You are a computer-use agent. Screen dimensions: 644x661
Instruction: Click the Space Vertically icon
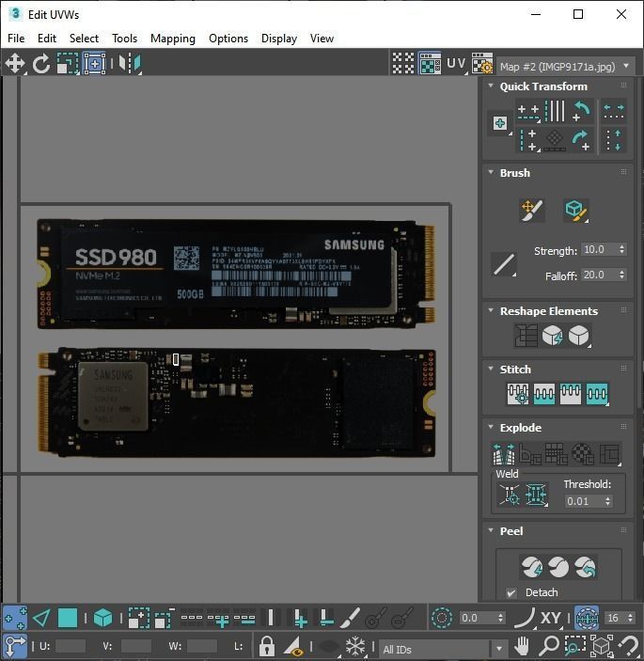pyautogui.click(x=614, y=140)
